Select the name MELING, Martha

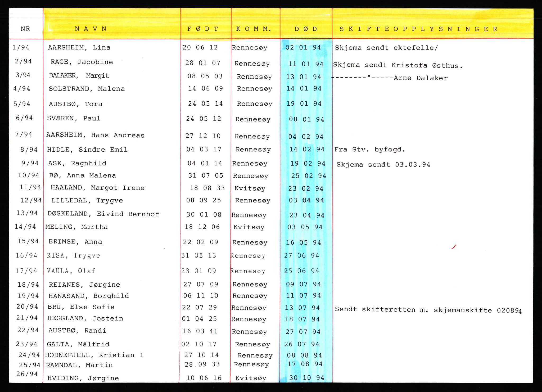point(76,227)
